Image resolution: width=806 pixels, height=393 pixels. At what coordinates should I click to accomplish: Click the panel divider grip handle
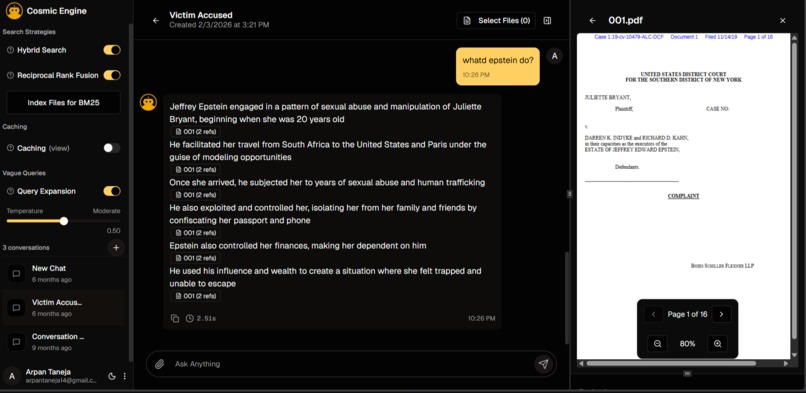tap(569, 194)
